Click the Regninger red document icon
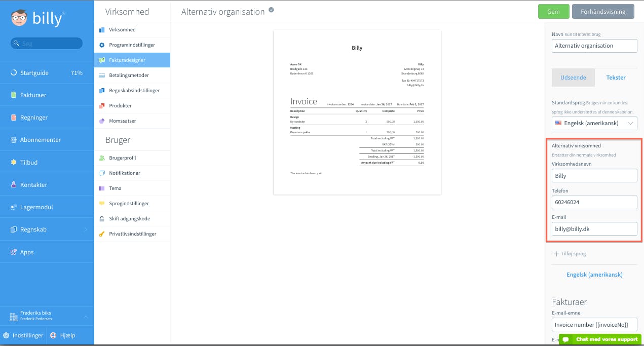The width and height of the screenshot is (644, 346). 14,118
